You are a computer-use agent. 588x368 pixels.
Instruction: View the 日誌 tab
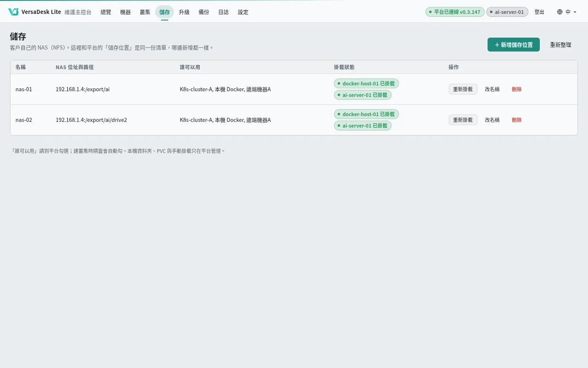(223, 12)
